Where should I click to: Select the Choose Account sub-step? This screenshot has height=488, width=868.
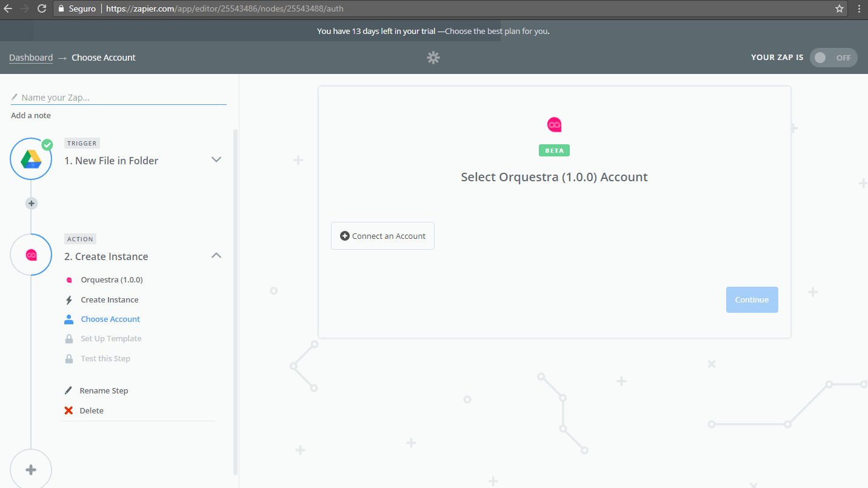110,319
